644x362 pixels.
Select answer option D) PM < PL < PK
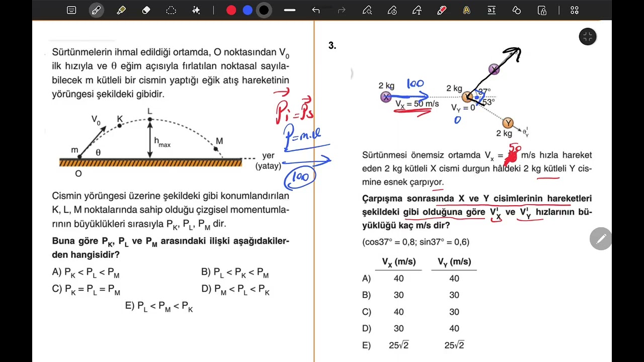[235, 290]
